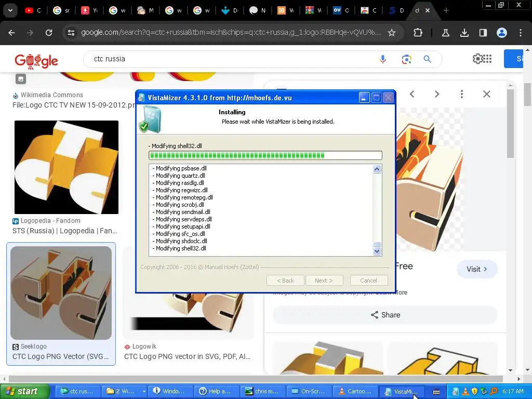Image resolution: width=532 pixels, height=399 pixels.
Task: Open Chrome extensions puzzle icon
Action: click(418, 33)
